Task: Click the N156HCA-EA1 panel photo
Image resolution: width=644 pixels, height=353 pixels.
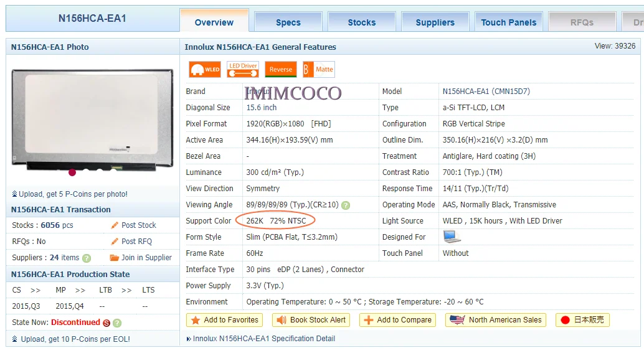Action: tap(92, 120)
